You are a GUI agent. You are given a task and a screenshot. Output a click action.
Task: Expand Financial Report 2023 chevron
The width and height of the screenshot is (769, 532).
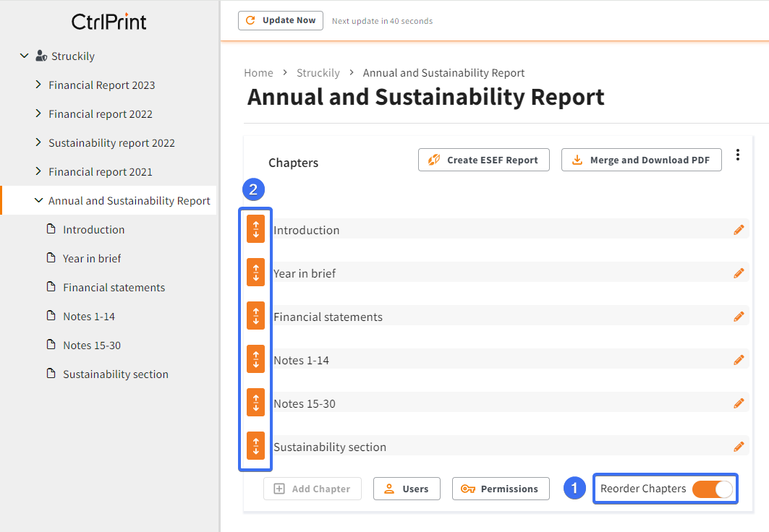[38, 85]
